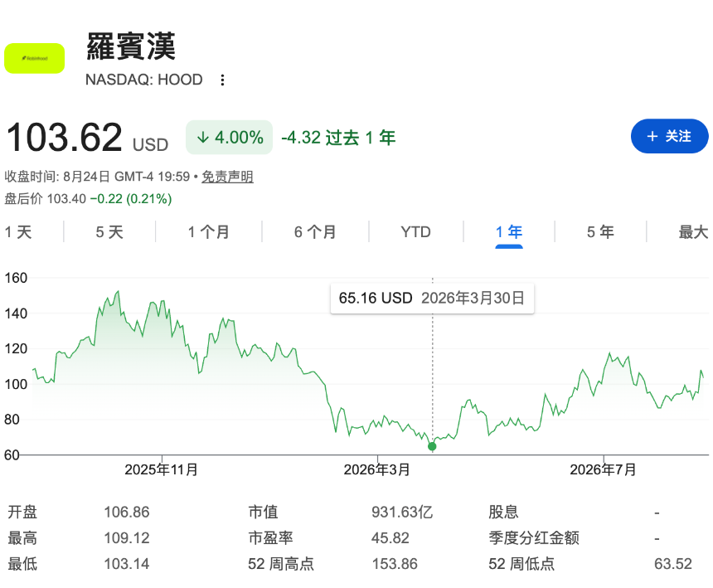Open the three-dot more options menu
Viewport: 713px width, 588px height.
coord(222,80)
